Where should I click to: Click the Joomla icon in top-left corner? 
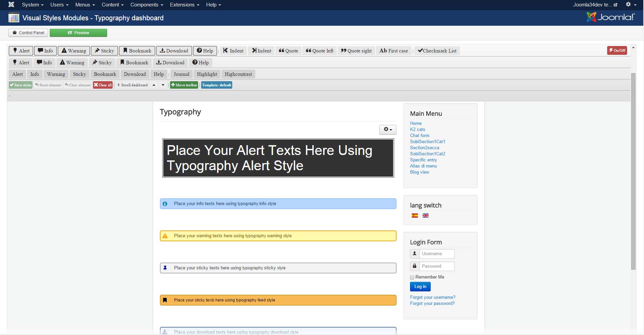[11, 4]
